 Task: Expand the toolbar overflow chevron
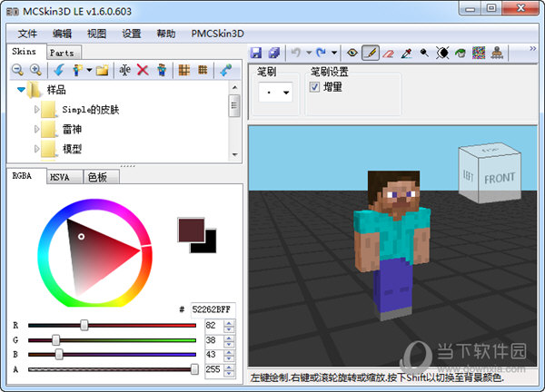[533, 49]
